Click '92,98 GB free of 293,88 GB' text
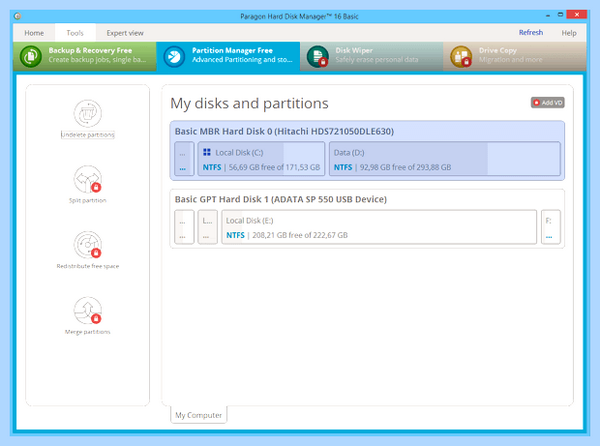Image resolution: width=600 pixels, height=446 pixels. click(405, 167)
